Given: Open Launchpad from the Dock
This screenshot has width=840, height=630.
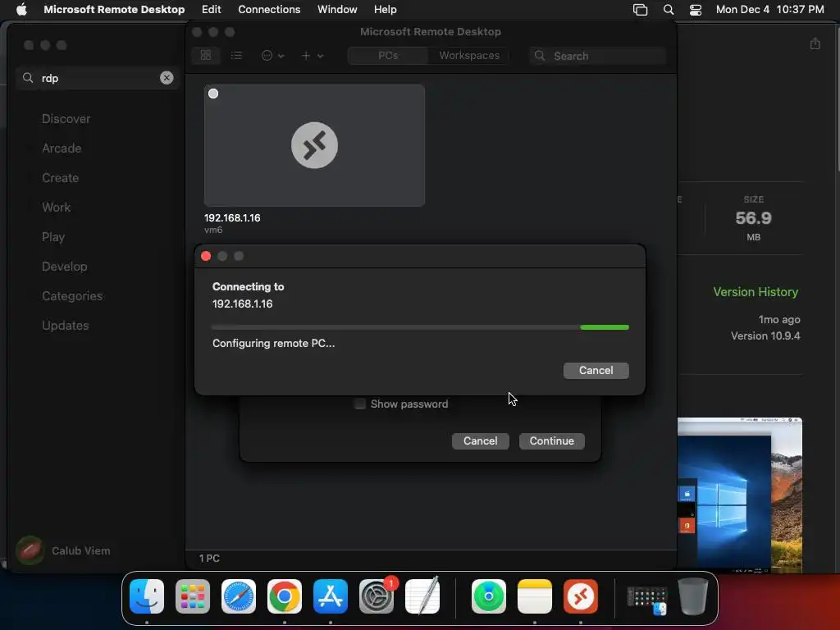Looking at the screenshot, I should (193, 596).
